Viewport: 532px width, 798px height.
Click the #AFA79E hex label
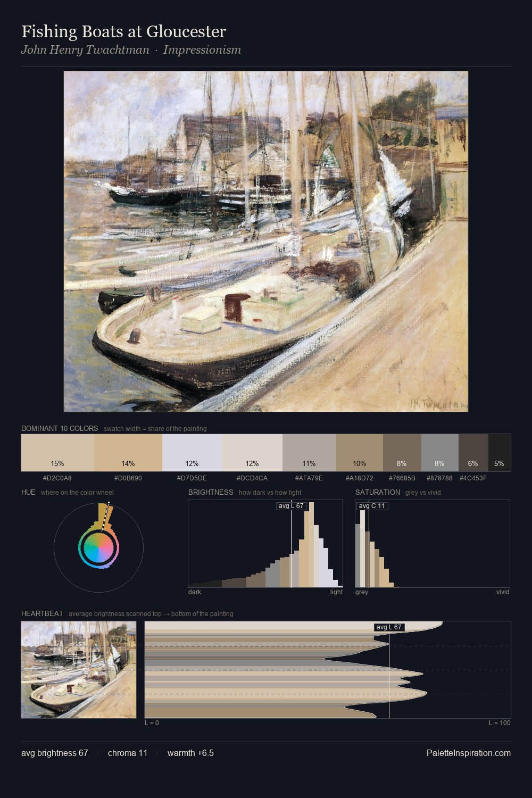309,478
